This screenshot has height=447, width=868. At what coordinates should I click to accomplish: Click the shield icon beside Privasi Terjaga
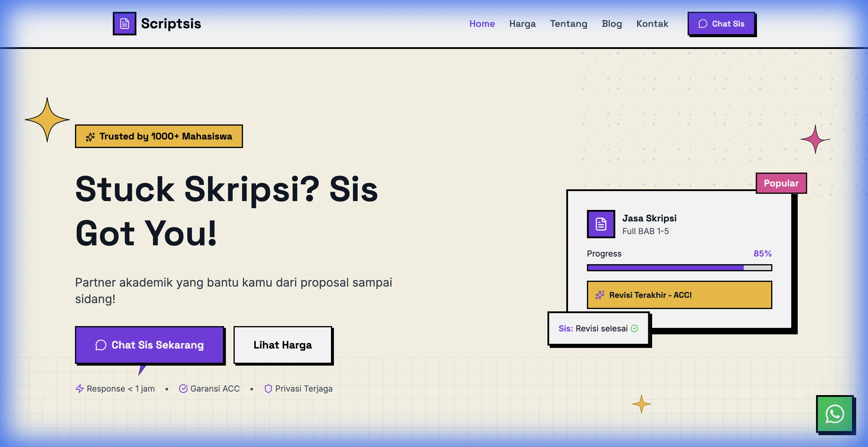click(x=269, y=389)
